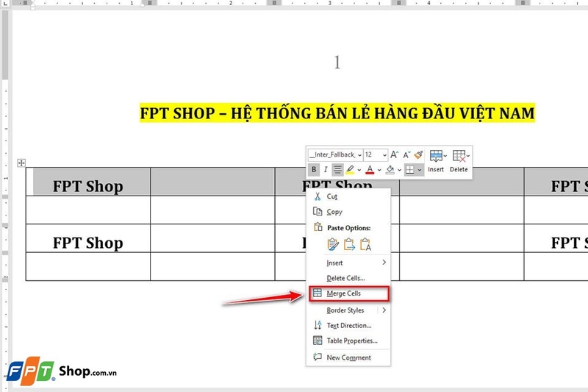Open the highlight color dropdown arrow
This screenshot has height=392, width=588.
point(359,170)
